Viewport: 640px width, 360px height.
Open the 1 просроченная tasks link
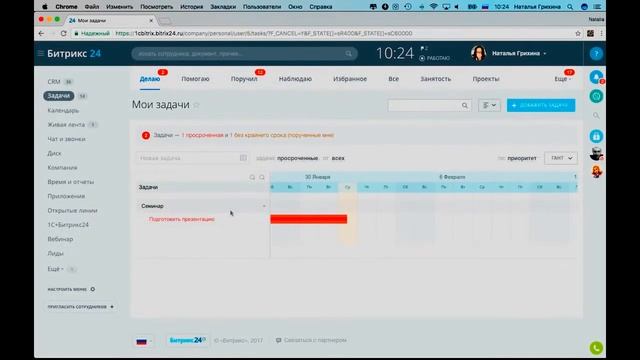click(202, 135)
